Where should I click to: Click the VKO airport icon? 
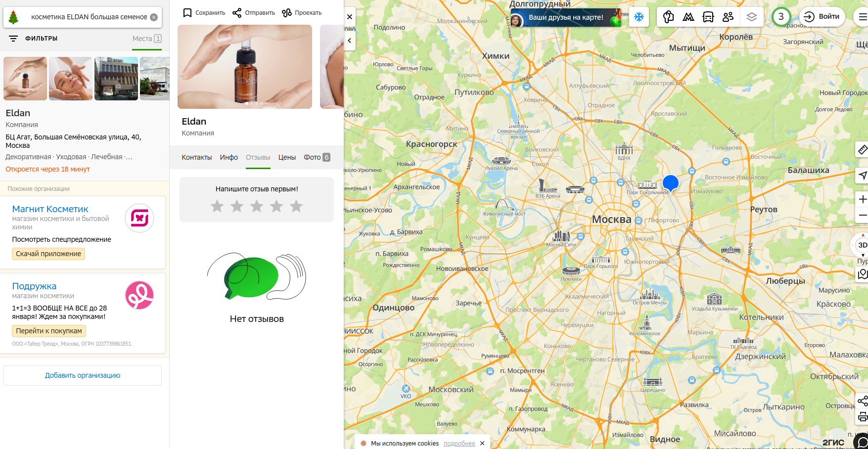[x=406, y=389]
